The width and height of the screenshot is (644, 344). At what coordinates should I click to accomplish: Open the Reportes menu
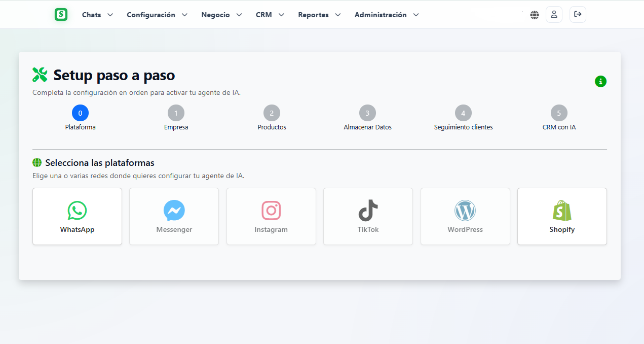(313, 15)
